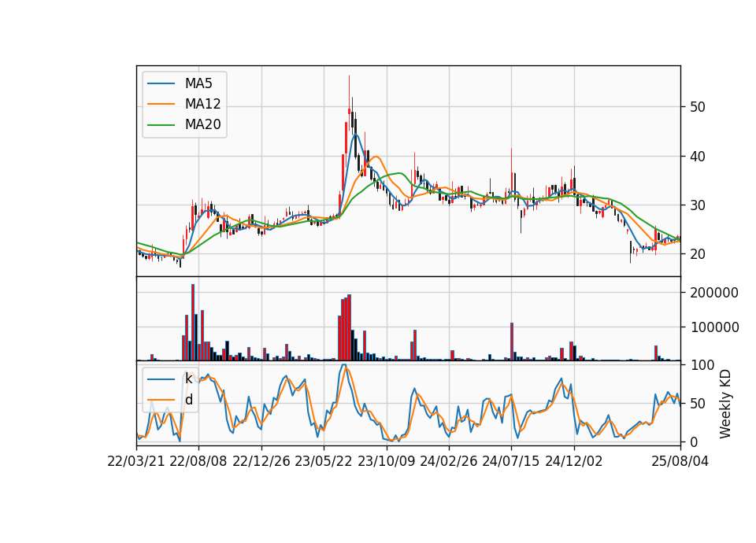Click the orange MA12 legend line sample
The width and height of the screenshot is (756, 543).
161,104
